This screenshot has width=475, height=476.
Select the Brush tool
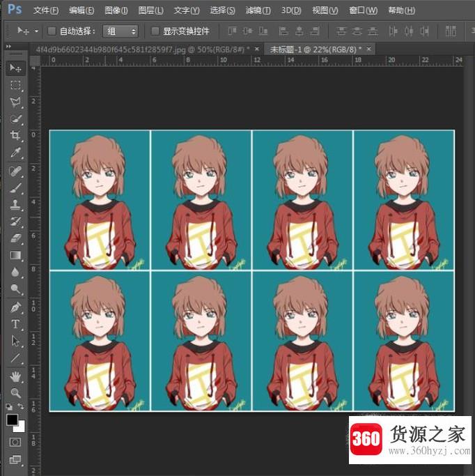[15, 188]
